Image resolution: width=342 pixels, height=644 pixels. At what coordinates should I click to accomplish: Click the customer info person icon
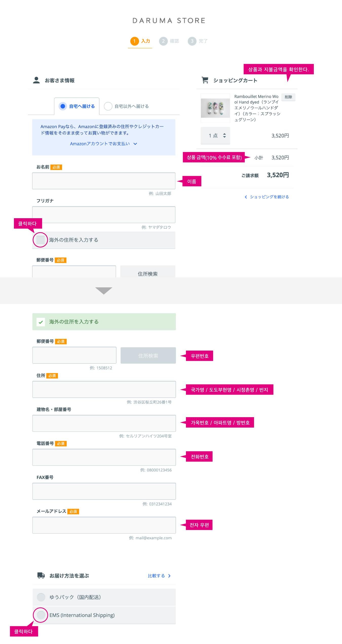tap(36, 80)
